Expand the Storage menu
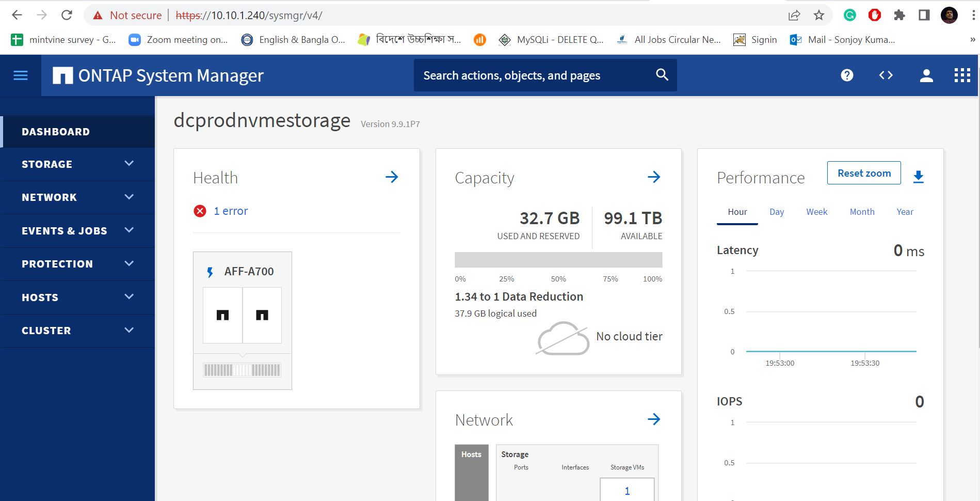The height and width of the screenshot is (501, 980). tap(77, 164)
